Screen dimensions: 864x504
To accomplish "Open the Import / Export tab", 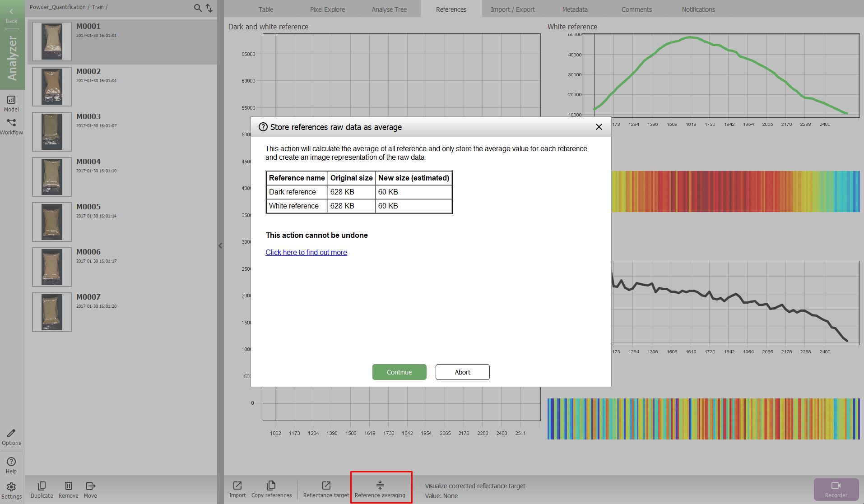I will (512, 9).
